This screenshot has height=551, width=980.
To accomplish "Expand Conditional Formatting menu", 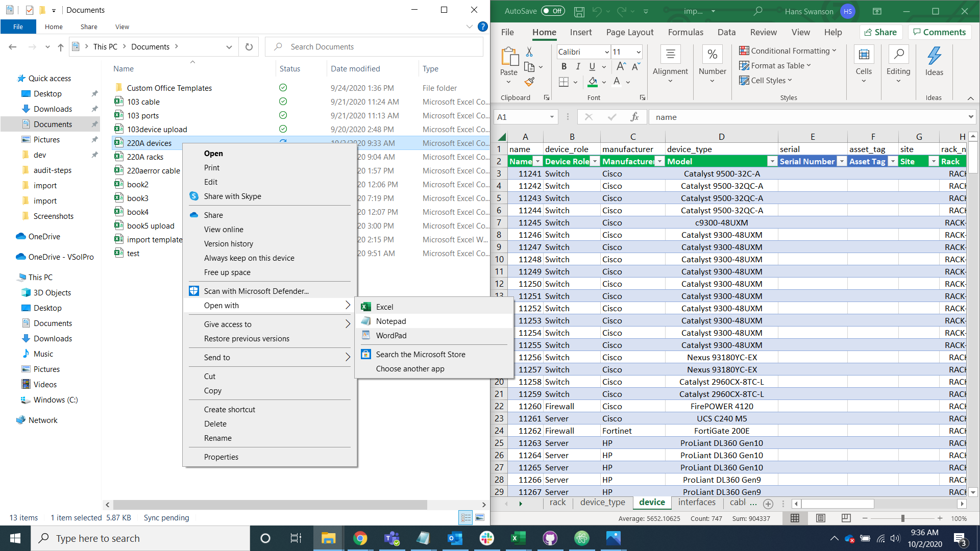I will coord(788,51).
